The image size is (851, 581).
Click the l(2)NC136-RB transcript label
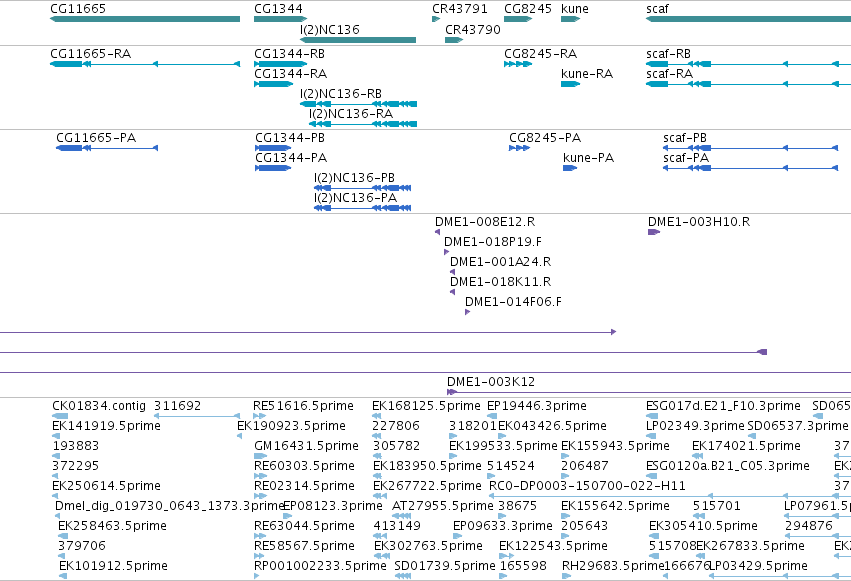click(341, 94)
